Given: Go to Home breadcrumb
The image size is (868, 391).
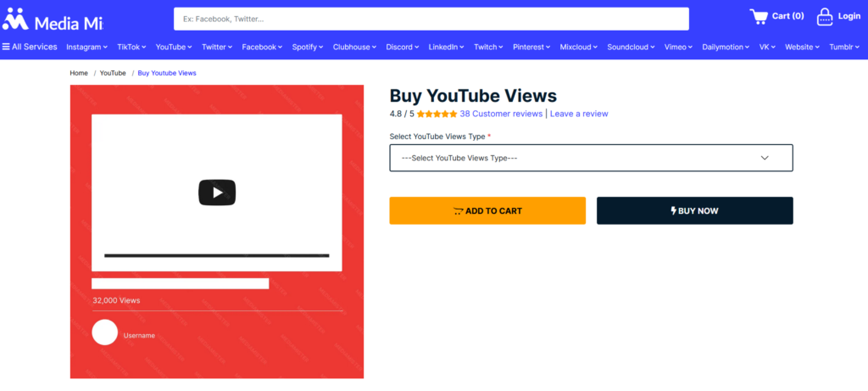Looking at the screenshot, I should coord(79,73).
